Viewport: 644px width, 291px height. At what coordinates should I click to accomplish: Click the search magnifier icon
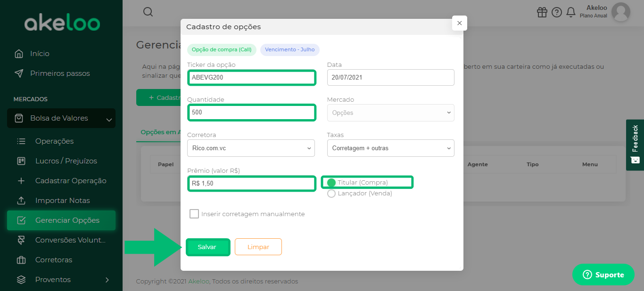point(148,12)
